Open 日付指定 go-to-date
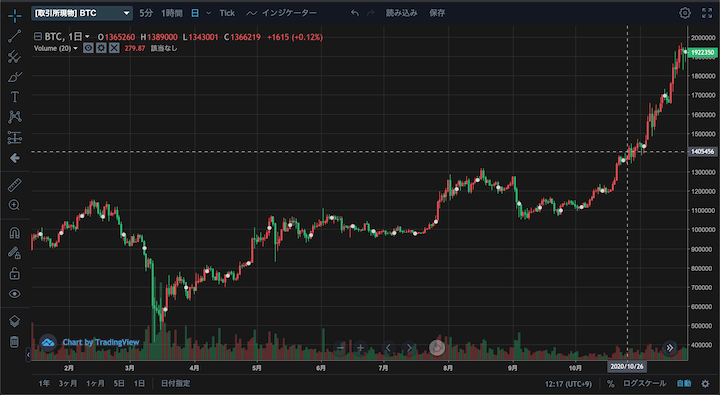The image size is (720, 395). tap(175, 384)
